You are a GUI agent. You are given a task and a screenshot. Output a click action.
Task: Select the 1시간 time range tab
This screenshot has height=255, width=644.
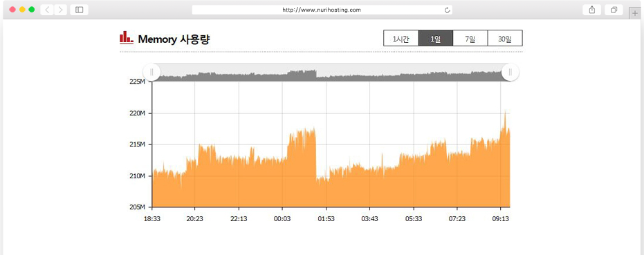tap(401, 38)
